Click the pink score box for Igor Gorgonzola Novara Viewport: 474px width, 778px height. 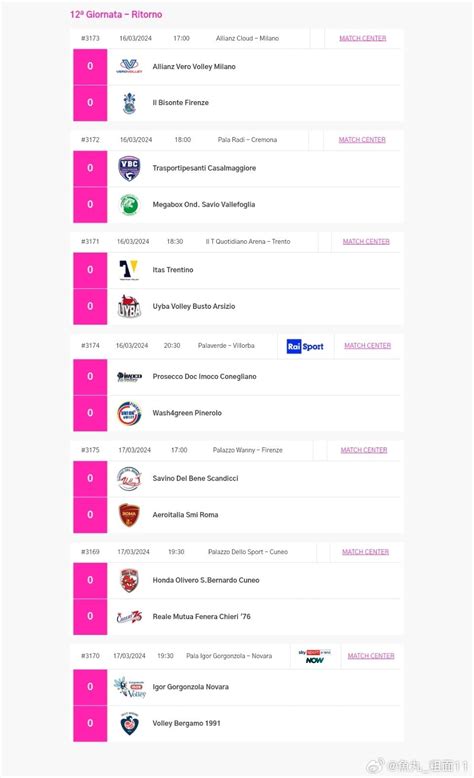tap(90, 687)
